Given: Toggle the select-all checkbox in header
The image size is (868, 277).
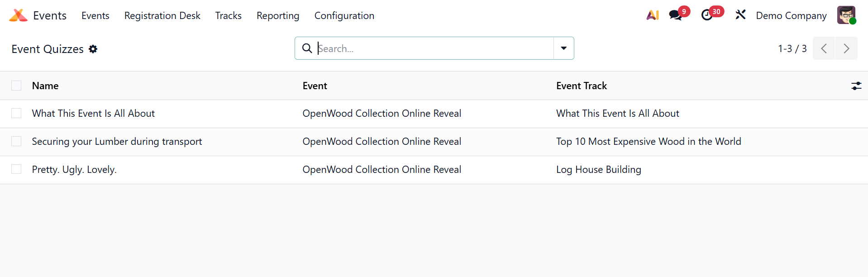Looking at the screenshot, I should (x=16, y=86).
